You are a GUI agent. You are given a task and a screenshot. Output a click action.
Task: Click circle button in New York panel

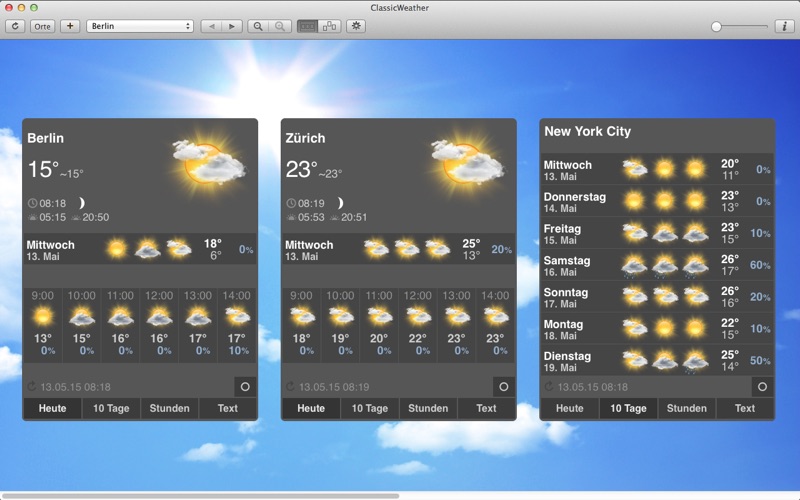tap(762, 387)
